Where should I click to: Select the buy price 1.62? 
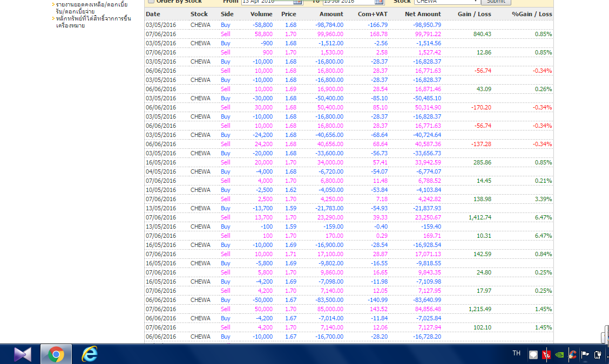click(291, 190)
